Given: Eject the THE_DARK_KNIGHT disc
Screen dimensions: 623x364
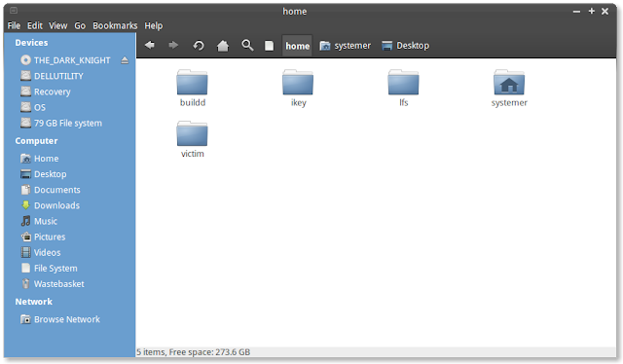Looking at the screenshot, I should tap(125, 60).
